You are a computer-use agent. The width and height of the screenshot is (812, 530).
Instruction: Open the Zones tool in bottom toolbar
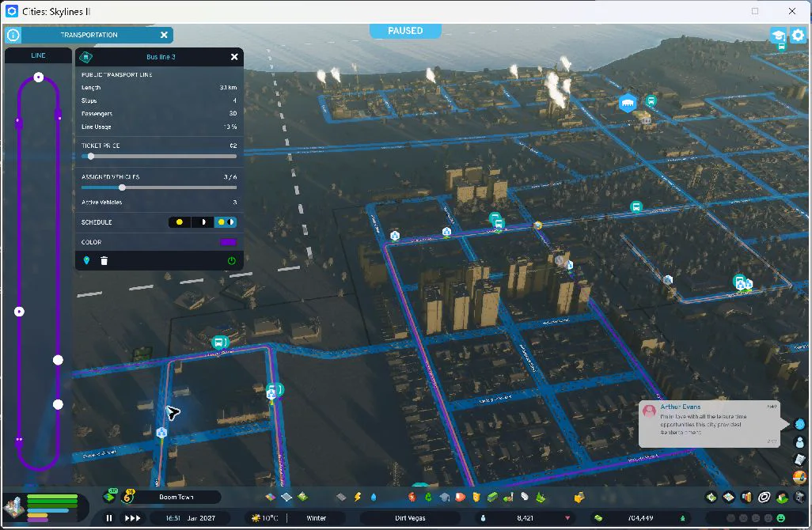click(271, 497)
